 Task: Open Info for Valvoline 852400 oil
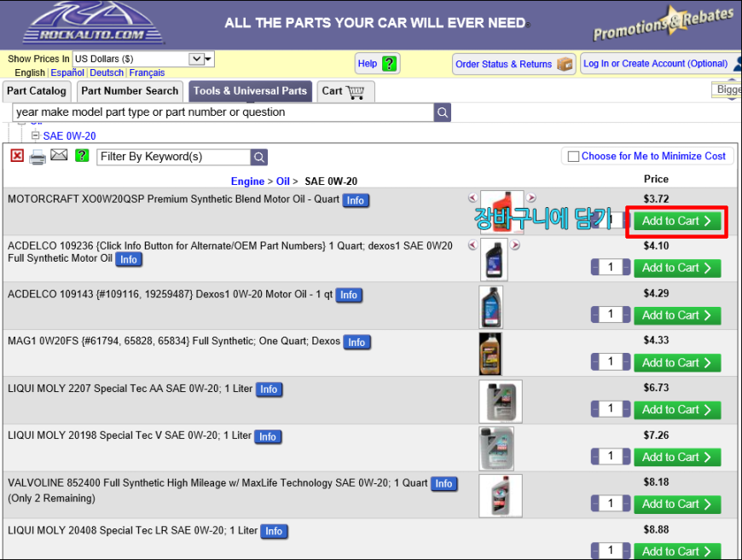443,484
